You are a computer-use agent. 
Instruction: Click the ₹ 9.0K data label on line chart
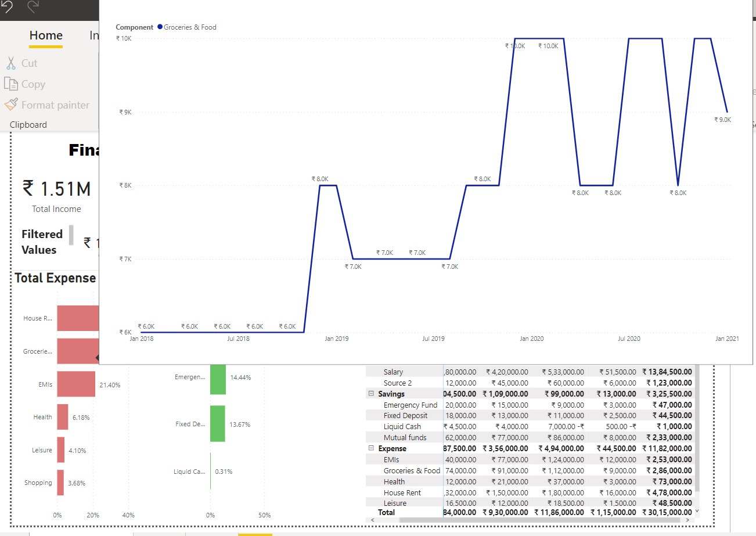click(723, 120)
